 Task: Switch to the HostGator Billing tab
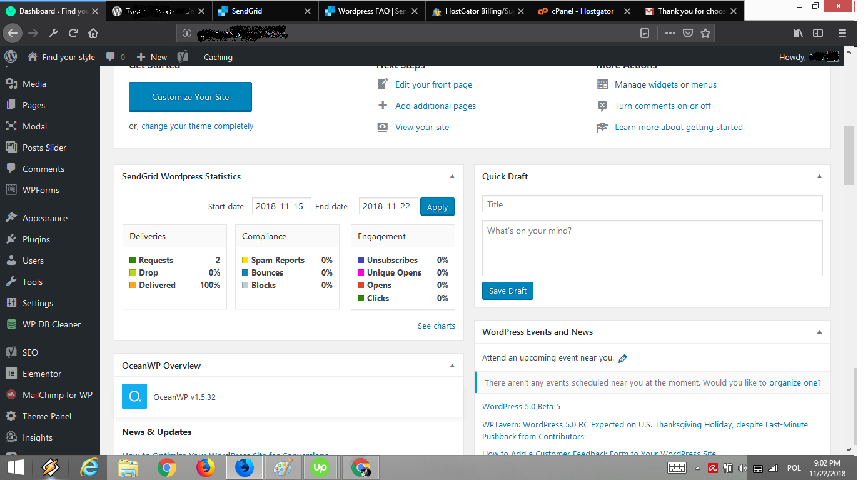pos(479,11)
